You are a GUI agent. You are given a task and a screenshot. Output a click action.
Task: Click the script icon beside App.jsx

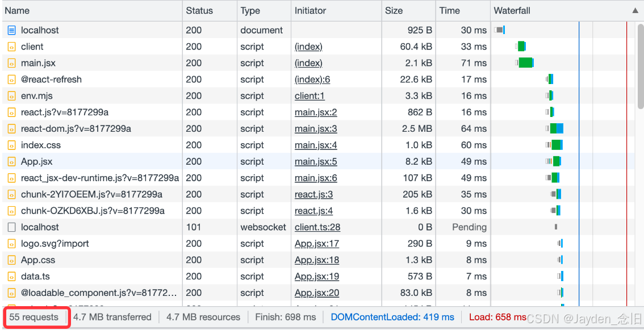12,161
